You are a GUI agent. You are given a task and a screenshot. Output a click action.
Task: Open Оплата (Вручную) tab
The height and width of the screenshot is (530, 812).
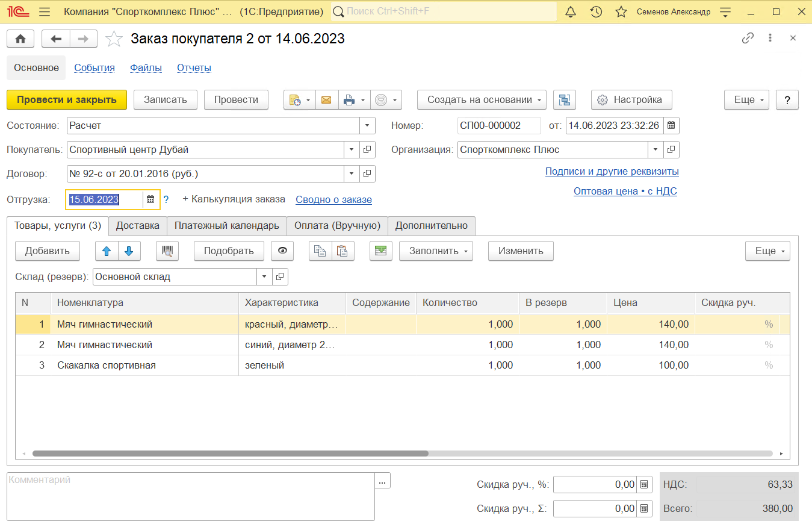click(337, 226)
